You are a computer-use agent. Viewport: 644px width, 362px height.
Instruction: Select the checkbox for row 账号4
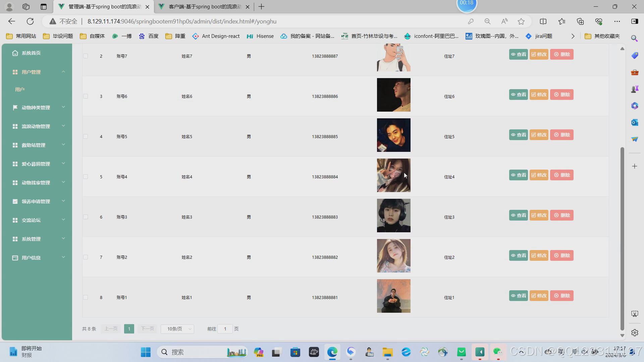86,177
